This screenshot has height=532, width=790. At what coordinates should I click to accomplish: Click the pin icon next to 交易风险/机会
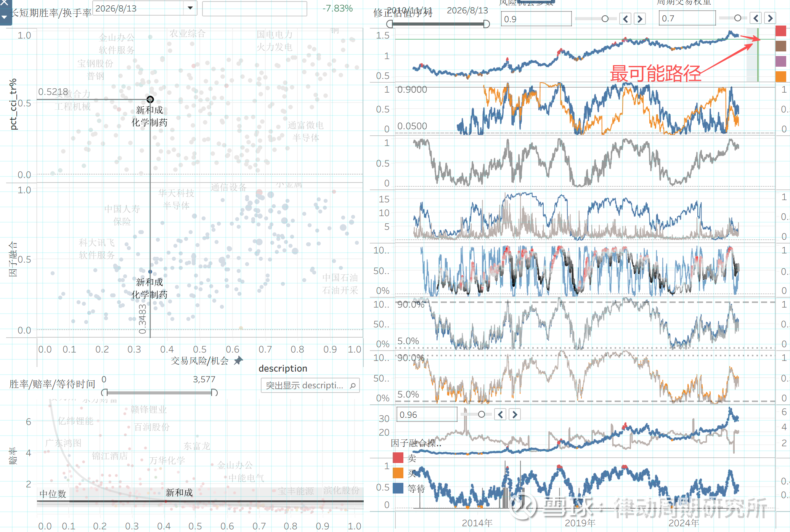click(x=239, y=361)
